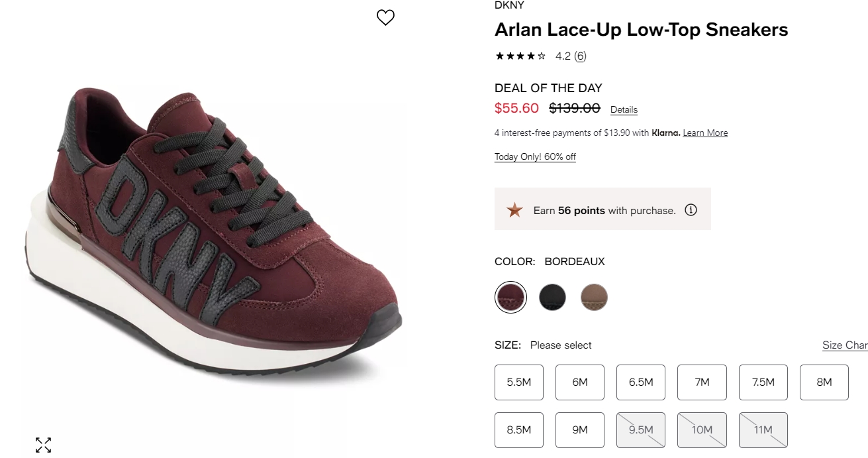Choose size 6.5M
Viewport: 868px width, 458px height.
coord(641,382)
